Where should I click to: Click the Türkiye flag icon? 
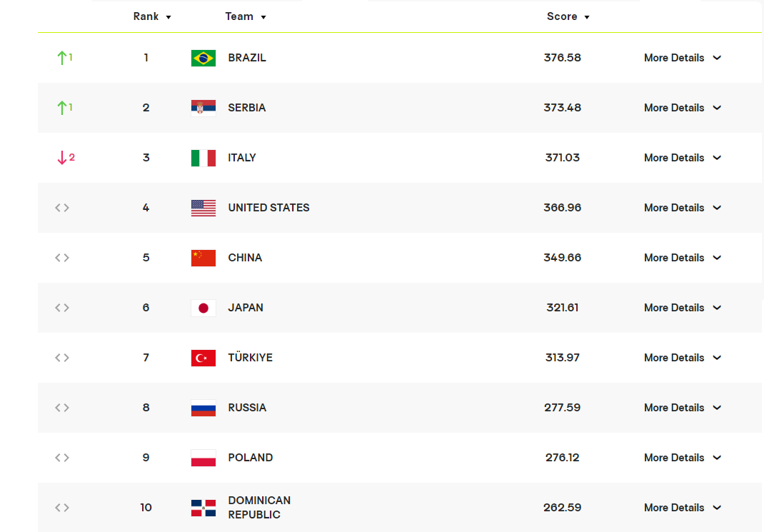tap(203, 358)
